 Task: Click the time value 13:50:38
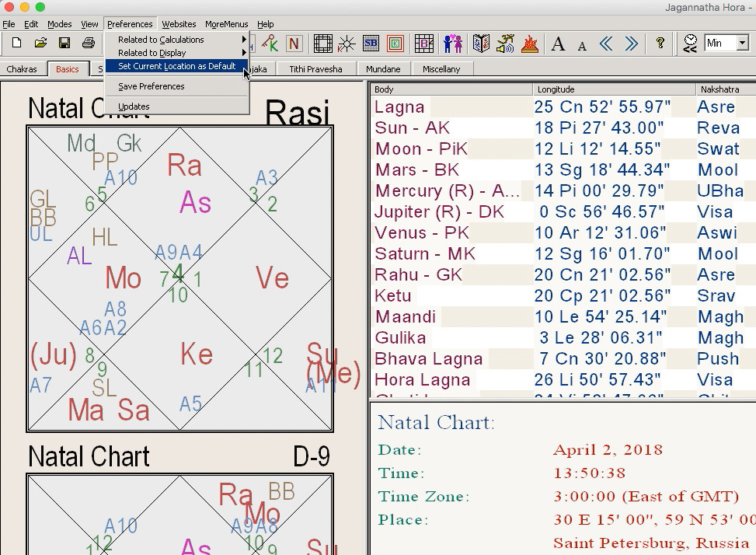589,473
